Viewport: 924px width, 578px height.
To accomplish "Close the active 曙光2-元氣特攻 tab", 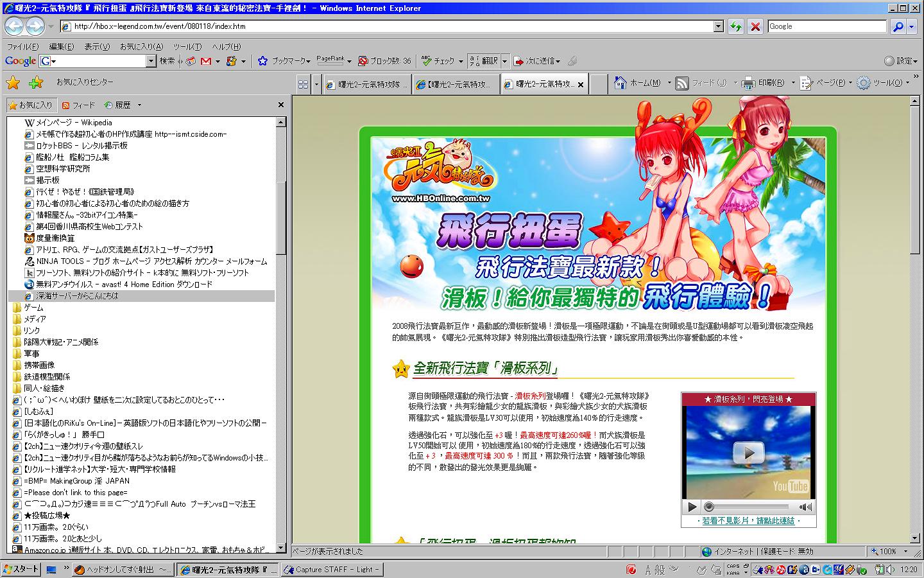I will tap(581, 84).
